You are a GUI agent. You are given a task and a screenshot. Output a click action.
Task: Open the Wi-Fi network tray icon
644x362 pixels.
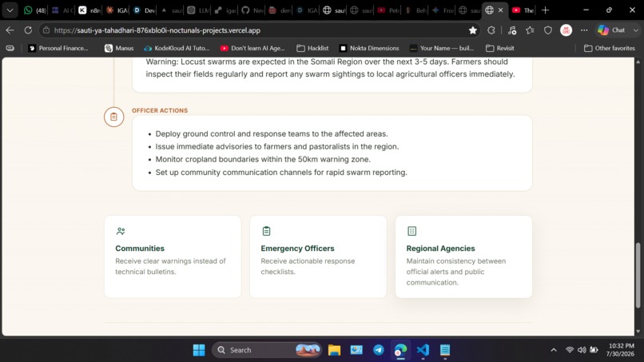(x=570, y=350)
